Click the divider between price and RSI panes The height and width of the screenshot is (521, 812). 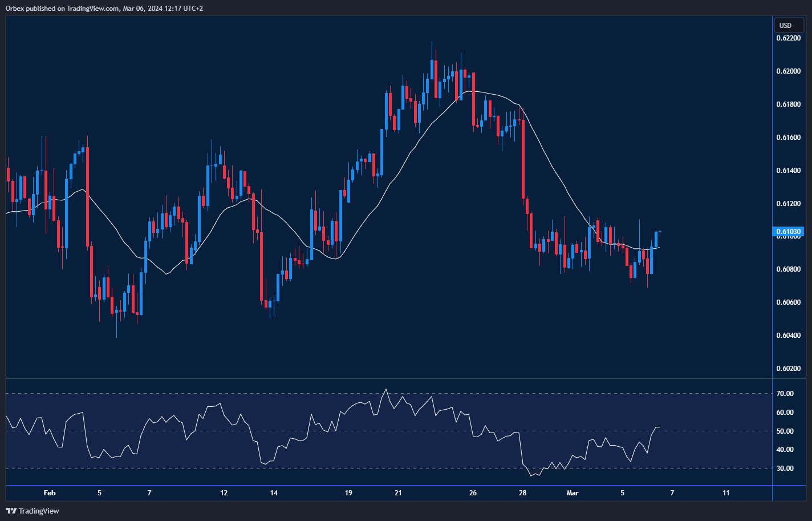tap(388, 378)
